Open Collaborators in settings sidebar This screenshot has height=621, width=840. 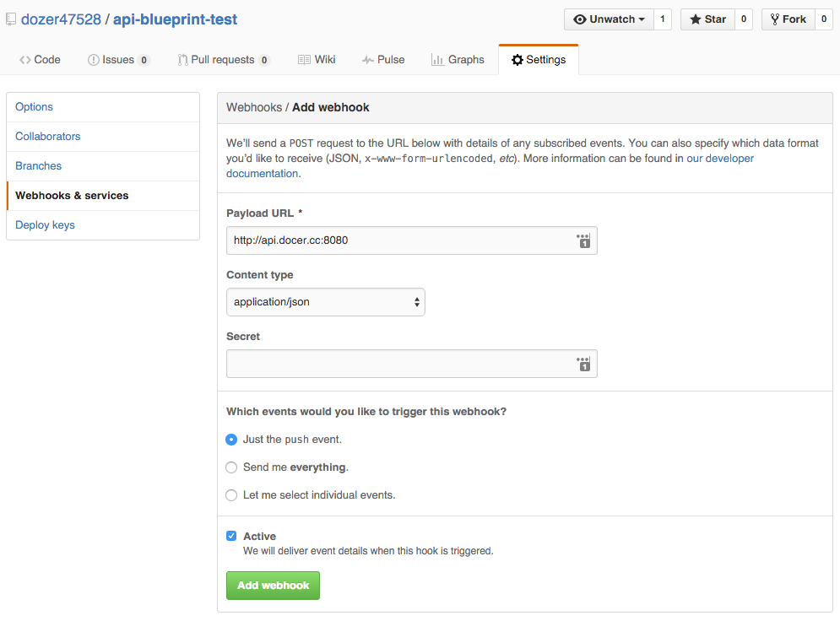click(103, 137)
